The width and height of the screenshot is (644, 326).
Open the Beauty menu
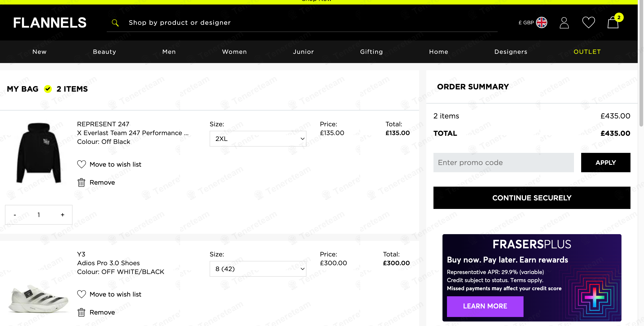tap(104, 52)
